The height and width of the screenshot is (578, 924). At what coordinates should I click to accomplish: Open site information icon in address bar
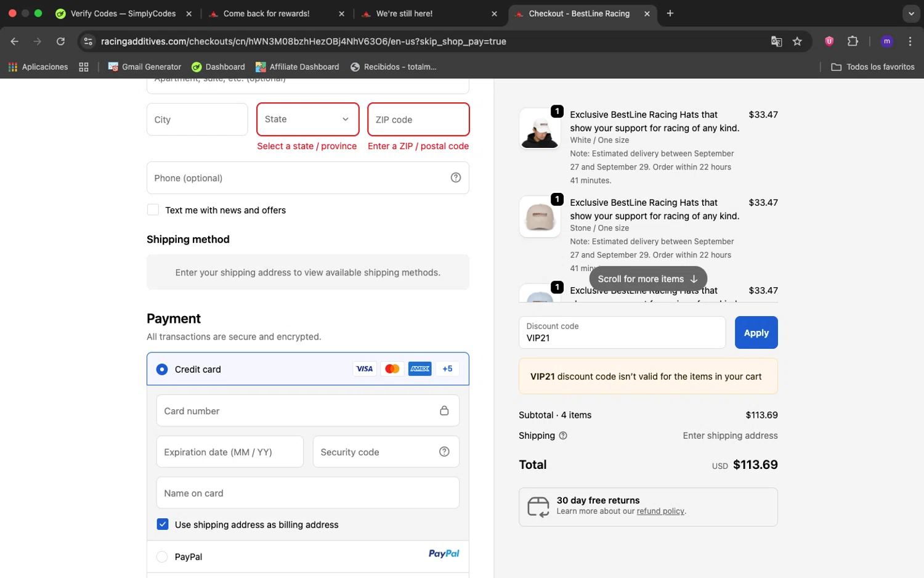[x=88, y=41]
